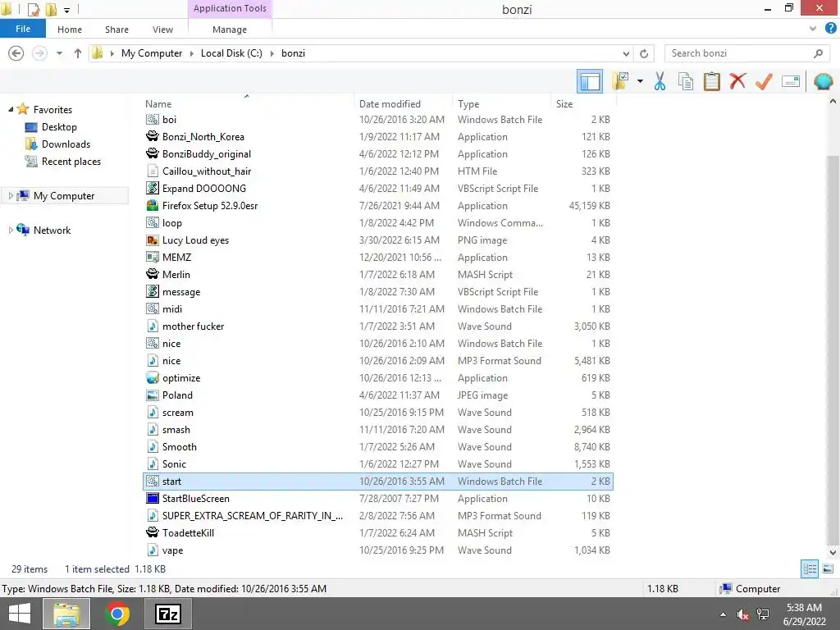Click the Paste clipboard toolbar icon
The image size is (840, 630).
click(x=711, y=81)
